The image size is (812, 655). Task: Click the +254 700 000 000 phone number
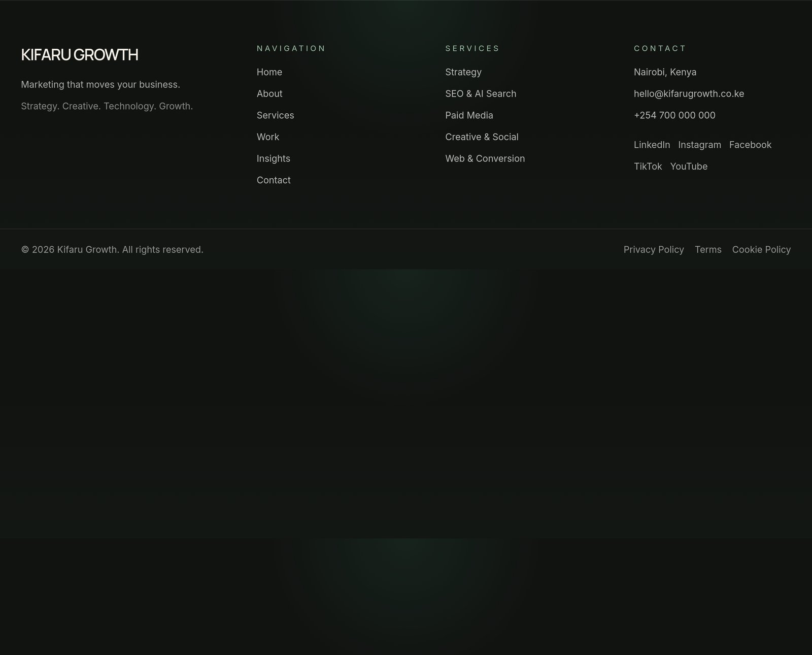(x=675, y=115)
